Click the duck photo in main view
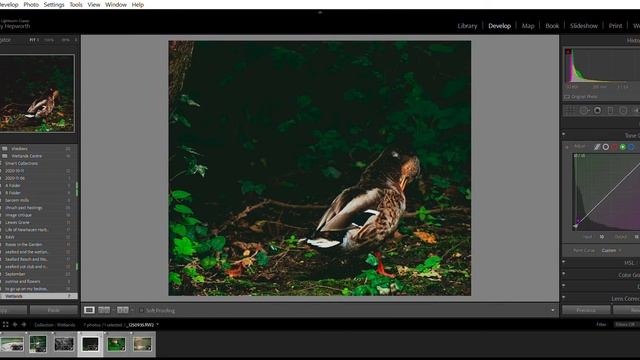The width and height of the screenshot is (640, 360). (x=320, y=168)
